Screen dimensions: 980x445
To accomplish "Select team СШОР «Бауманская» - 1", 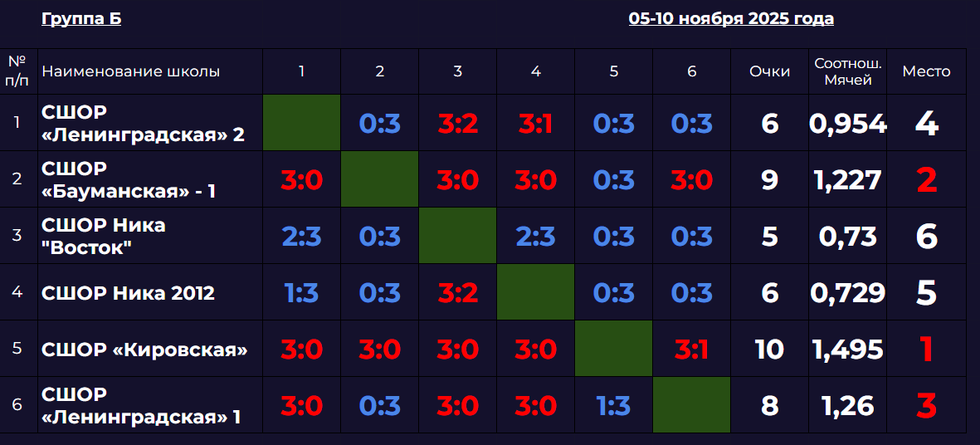I will (129, 180).
